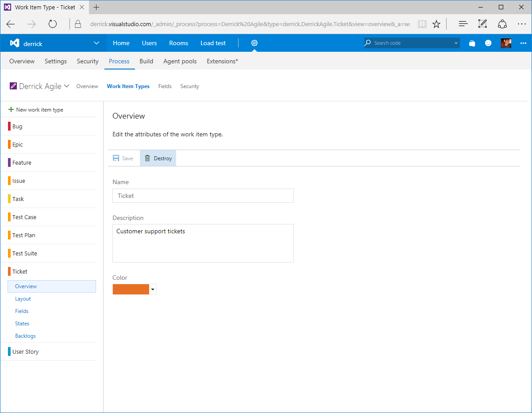
Task: Click the Name input field
Action: click(x=203, y=196)
